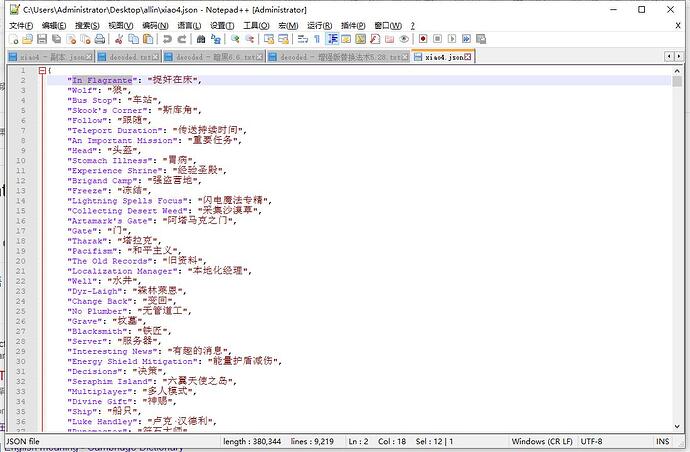Open the 运行(R) menu
This screenshot has width=690, height=452.
click(319, 26)
